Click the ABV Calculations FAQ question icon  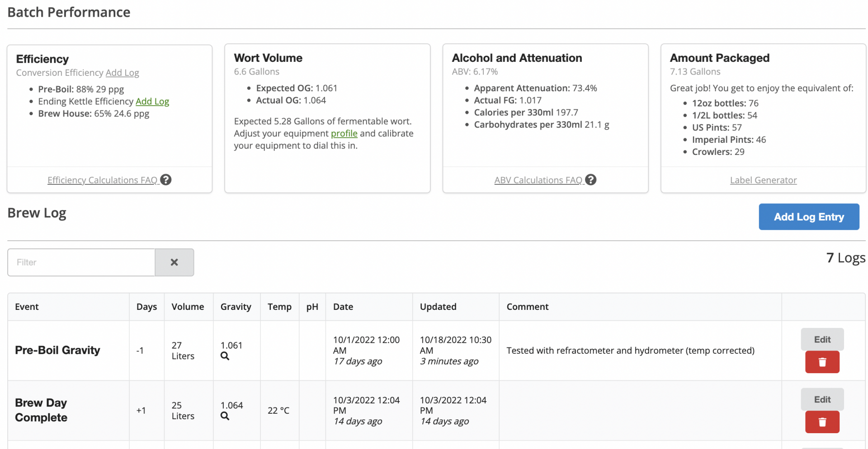(590, 180)
